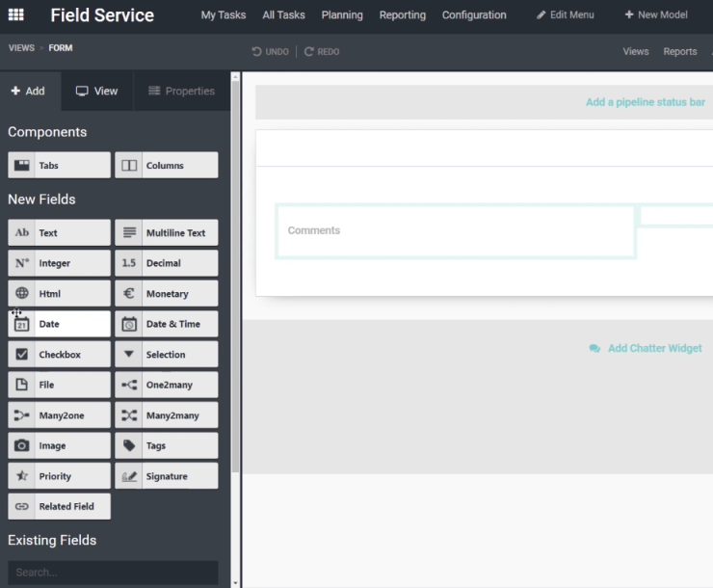713x588 pixels.
Task: Pick the Many2one relation icon
Action: click(21, 415)
